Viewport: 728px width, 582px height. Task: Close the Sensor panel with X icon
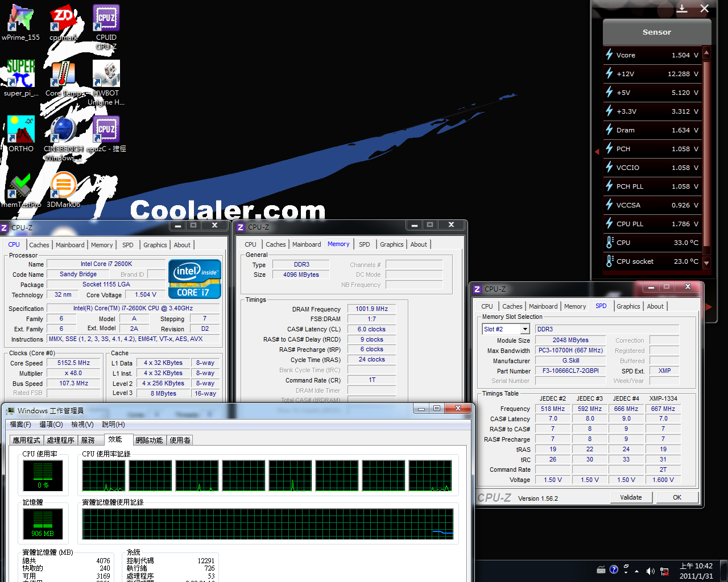704,9
